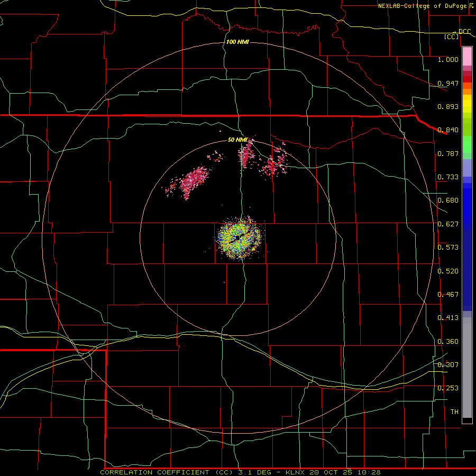476x476 pixels.
Task: Pick the light pink swatch at color bar top
Action: 467,57
